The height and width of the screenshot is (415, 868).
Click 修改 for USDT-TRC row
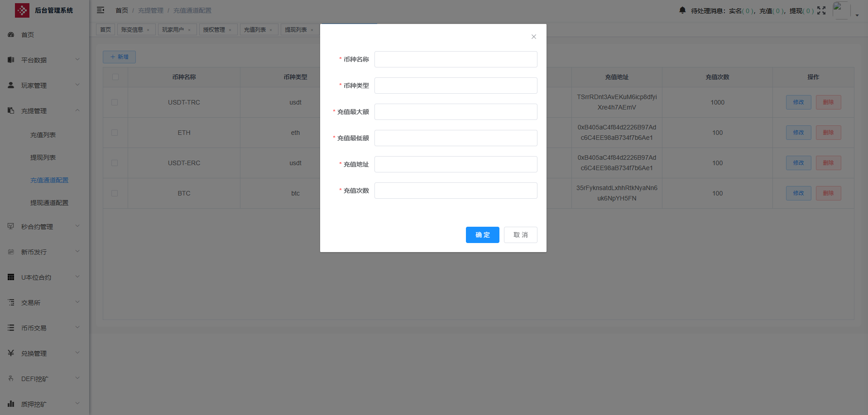pos(799,102)
